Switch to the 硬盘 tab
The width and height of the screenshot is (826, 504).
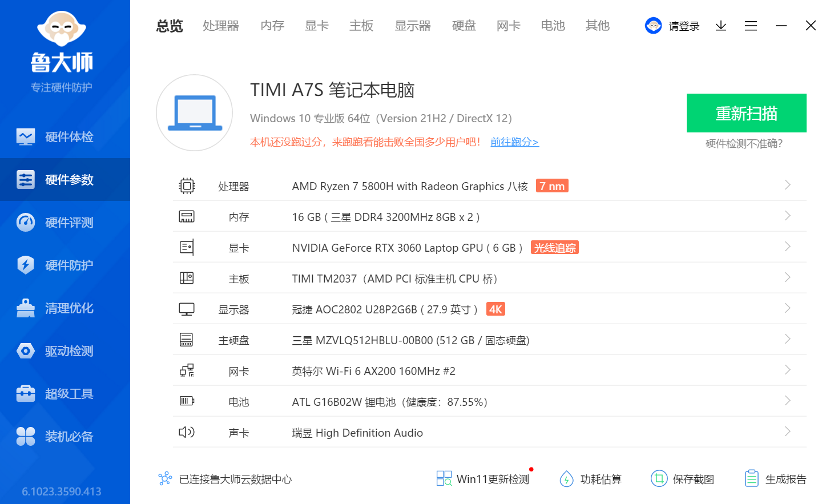[464, 26]
